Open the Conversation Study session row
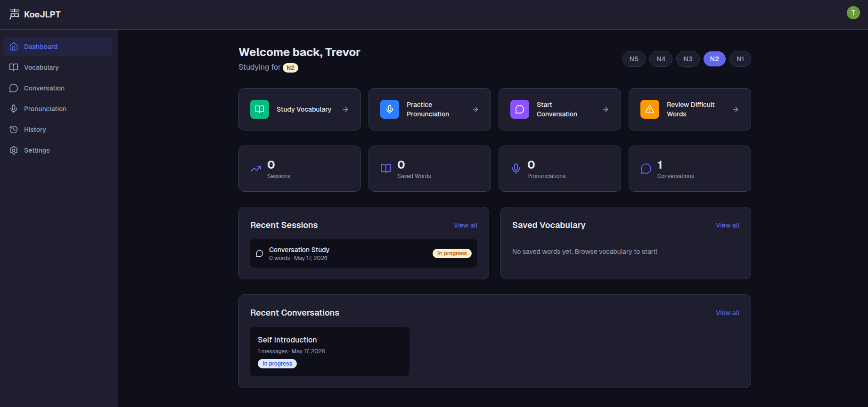868x407 pixels. pyautogui.click(x=364, y=253)
